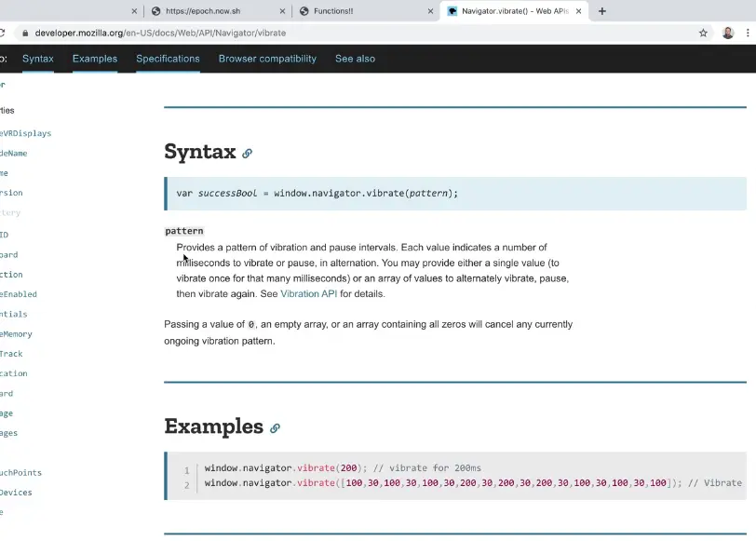Image resolution: width=756 pixels, height=541 pixels.
Task: Open the Chrome profile avatar
Action: click(x=727, y=32)
